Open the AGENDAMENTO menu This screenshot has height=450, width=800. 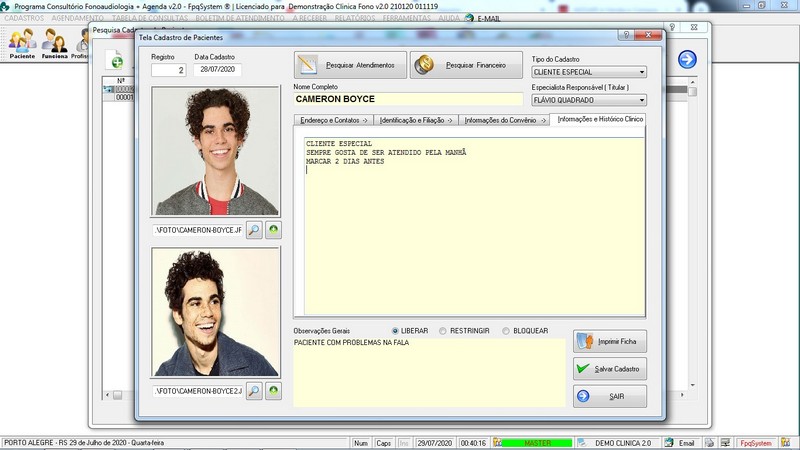(77, 18)
